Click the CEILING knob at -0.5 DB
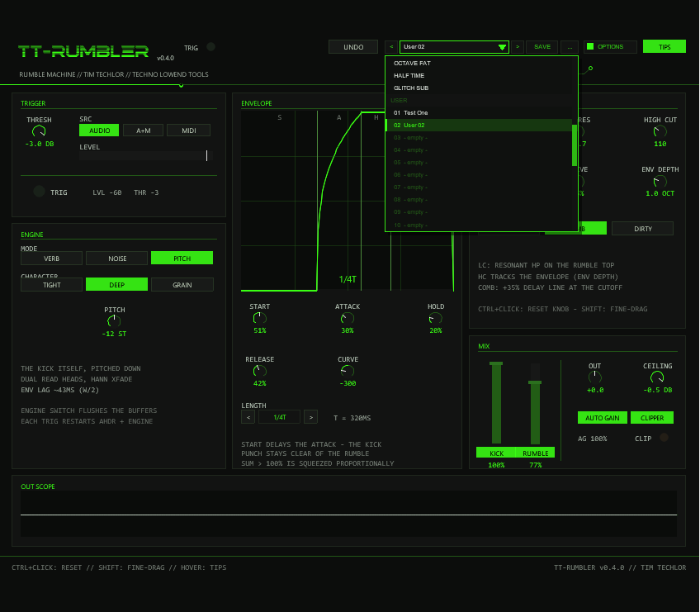The width and height of the screenshot is (700, 612). tap(657, 377)
